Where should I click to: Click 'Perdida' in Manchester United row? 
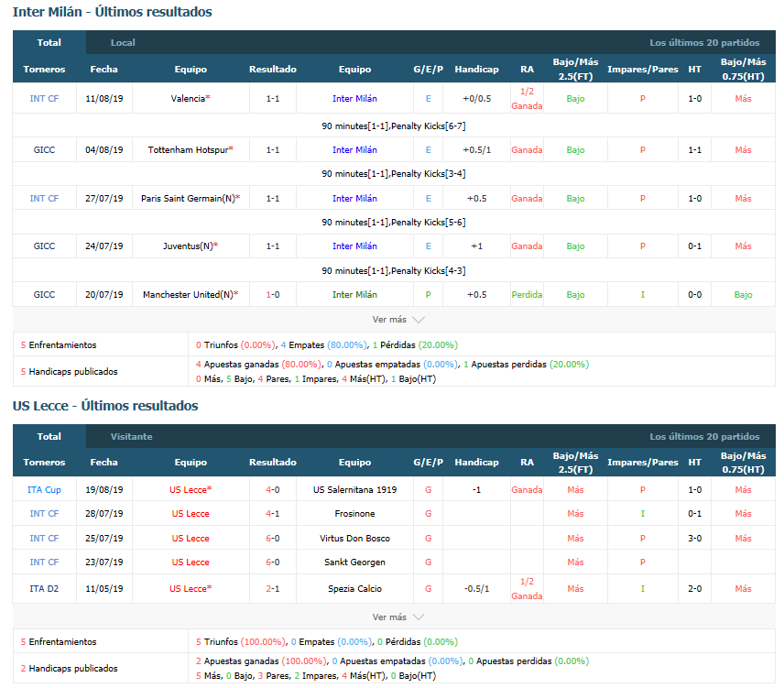[527, 294]
